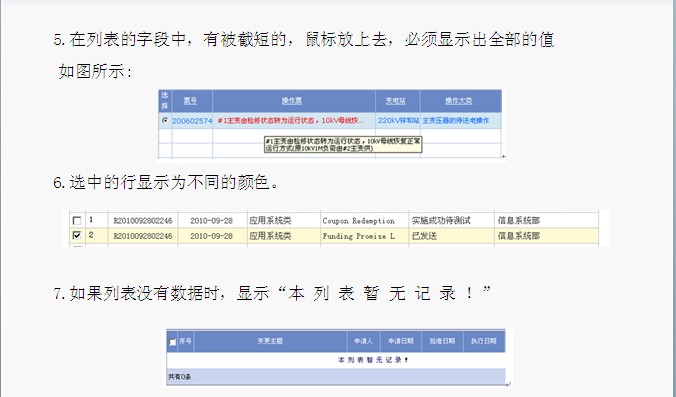
Task: Click the 共有0条 footer text
Action: pyautogui.click(x=179, y=377)
